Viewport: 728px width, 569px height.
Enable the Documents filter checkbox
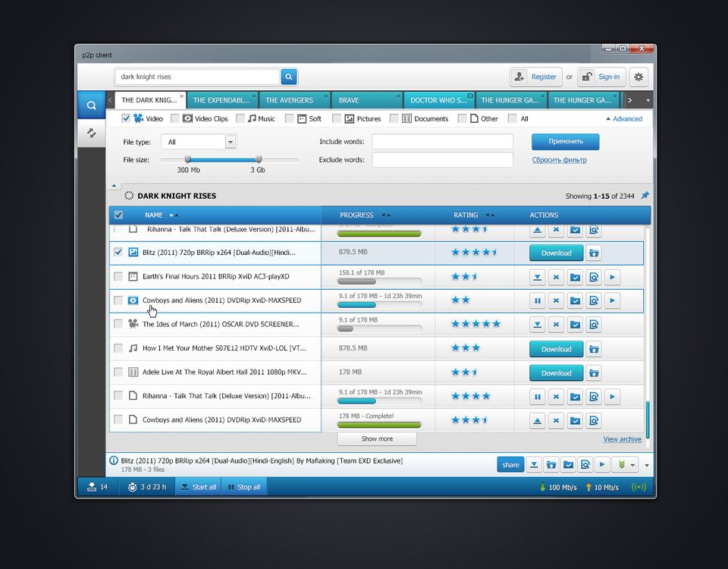tap(394, 118)
